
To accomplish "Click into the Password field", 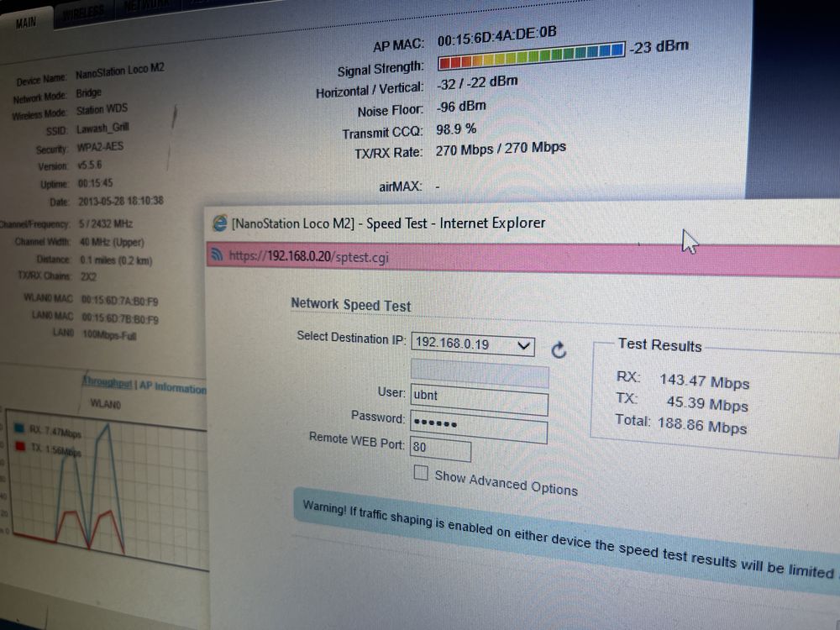I will tap(479, 426).
